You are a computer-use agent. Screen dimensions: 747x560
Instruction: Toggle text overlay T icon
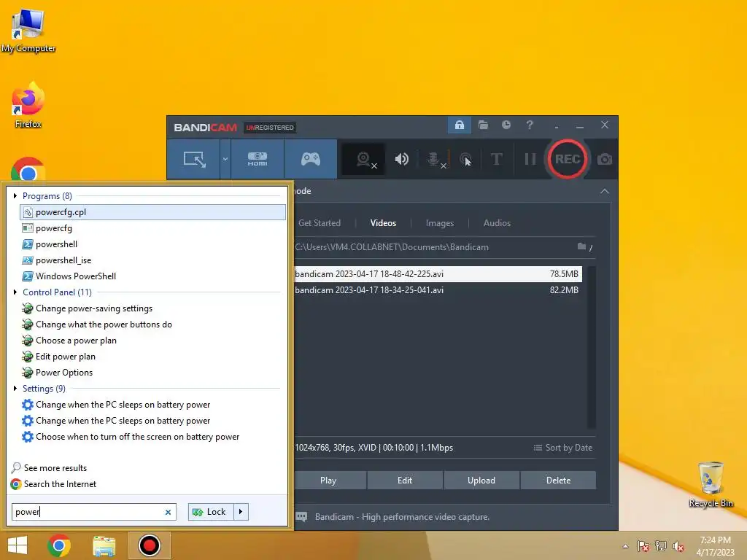click(x=496, y=159)
